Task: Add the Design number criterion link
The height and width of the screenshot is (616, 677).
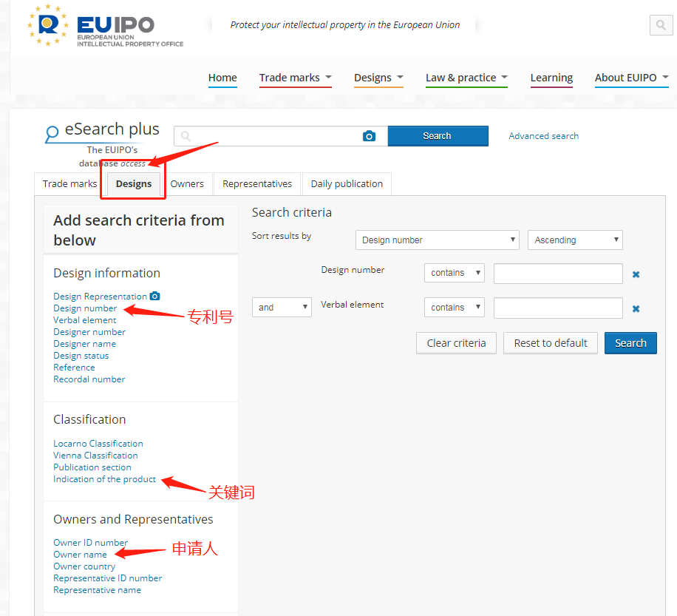Action: click(85, 308)
